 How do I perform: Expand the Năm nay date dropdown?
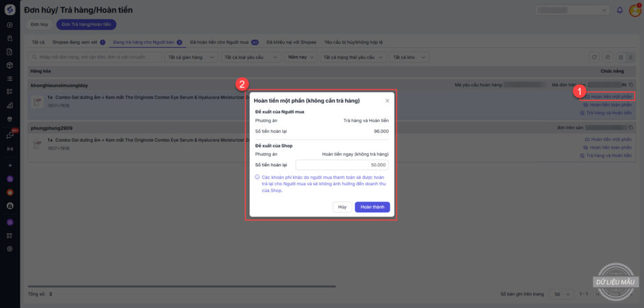pyautogui.click(x=299, y=57)
